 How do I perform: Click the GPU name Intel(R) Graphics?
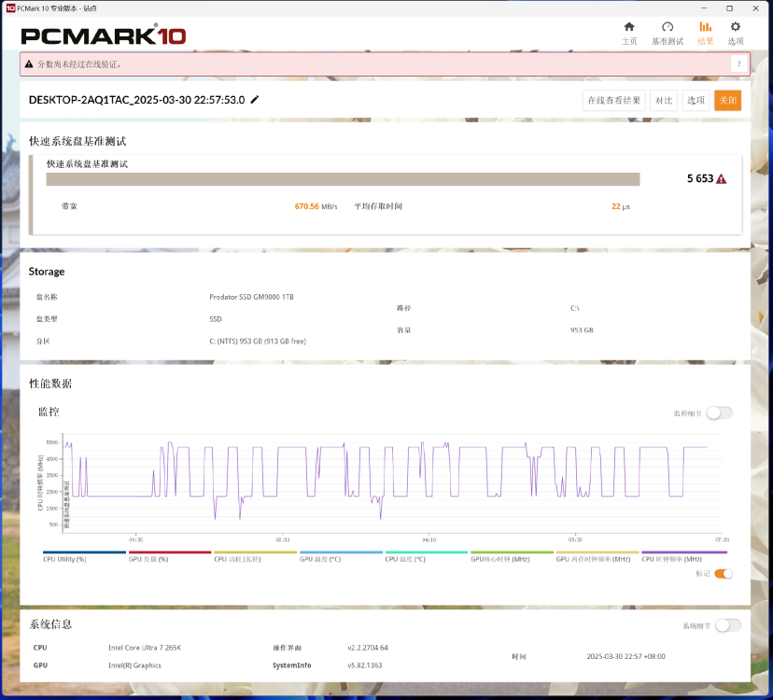(x=134, y=665)
